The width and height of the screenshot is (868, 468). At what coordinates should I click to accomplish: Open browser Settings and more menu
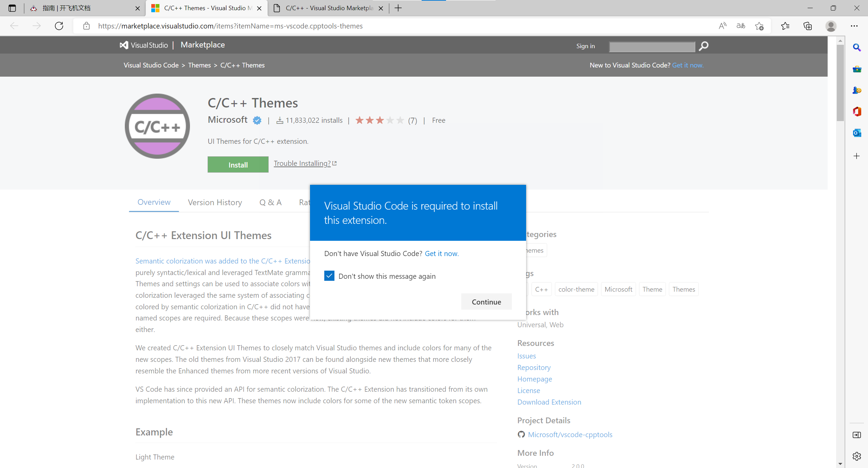(854, 26)
